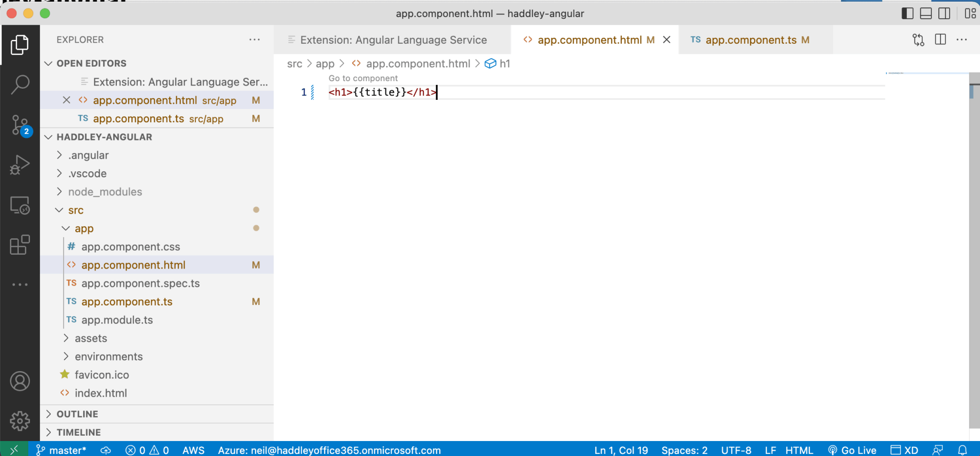Open Explorer views and more actions menu
980x456 pixels.
coord(255,40)
